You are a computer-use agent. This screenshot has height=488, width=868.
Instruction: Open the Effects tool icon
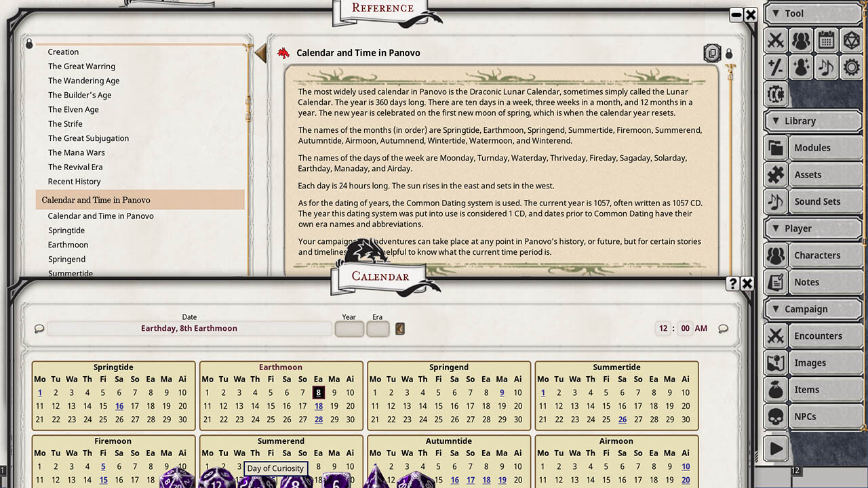(801, 66)
